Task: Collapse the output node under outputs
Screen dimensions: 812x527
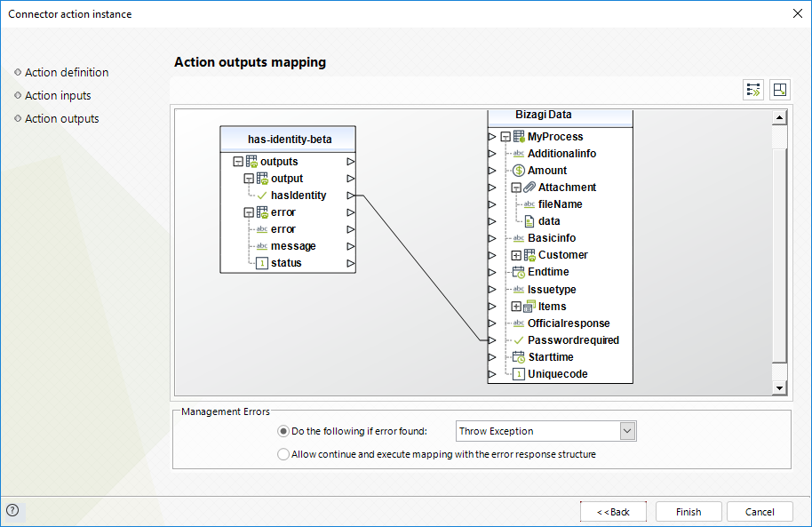Action: click(249, 179)
